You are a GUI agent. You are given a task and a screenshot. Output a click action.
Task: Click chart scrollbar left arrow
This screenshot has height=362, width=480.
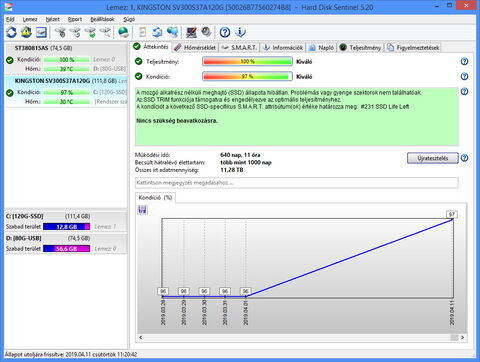(141, 337)
